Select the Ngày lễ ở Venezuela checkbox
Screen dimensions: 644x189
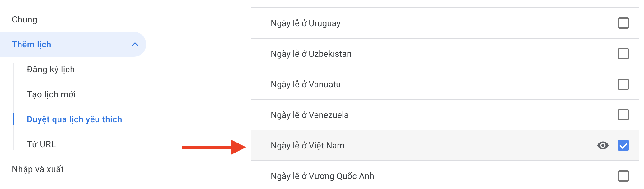pos(623,115)
